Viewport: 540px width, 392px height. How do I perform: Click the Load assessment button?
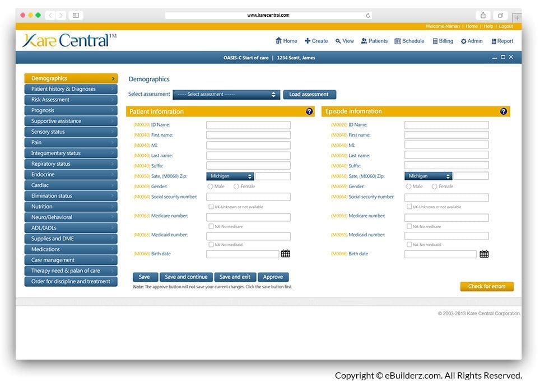click(309, 95)
